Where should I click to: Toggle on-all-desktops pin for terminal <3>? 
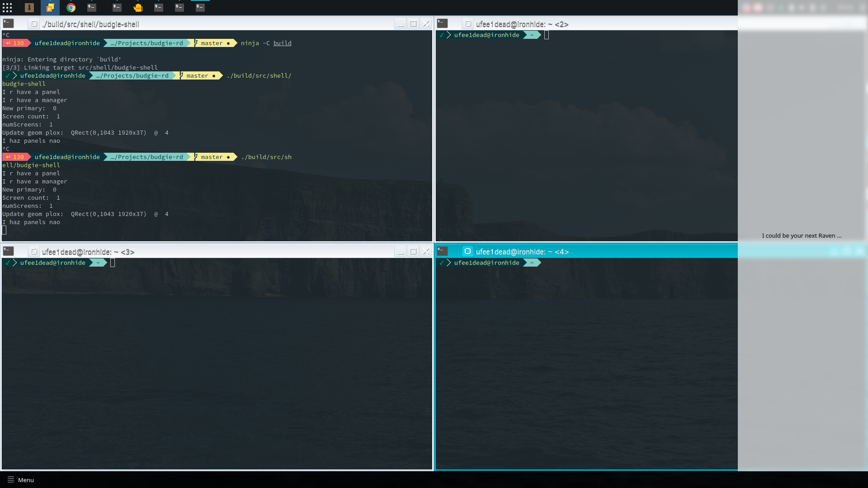[34, 252]
